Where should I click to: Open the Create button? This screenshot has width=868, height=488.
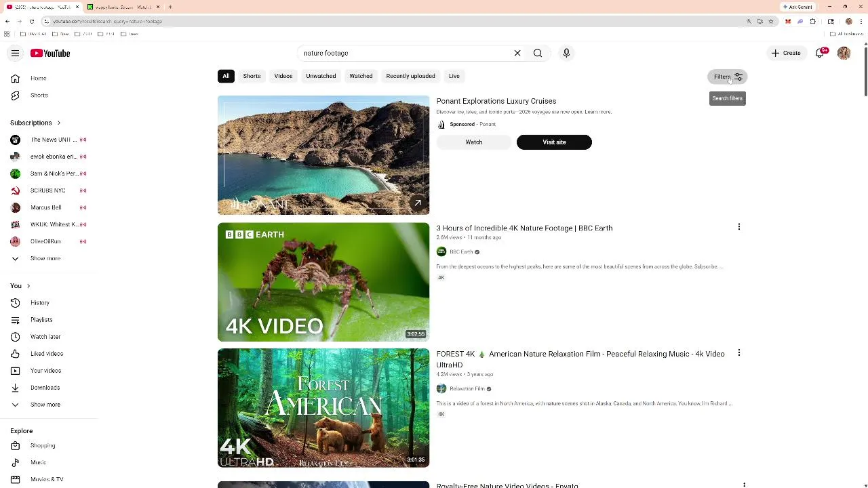pyautogui.click(x=786, y=53)
